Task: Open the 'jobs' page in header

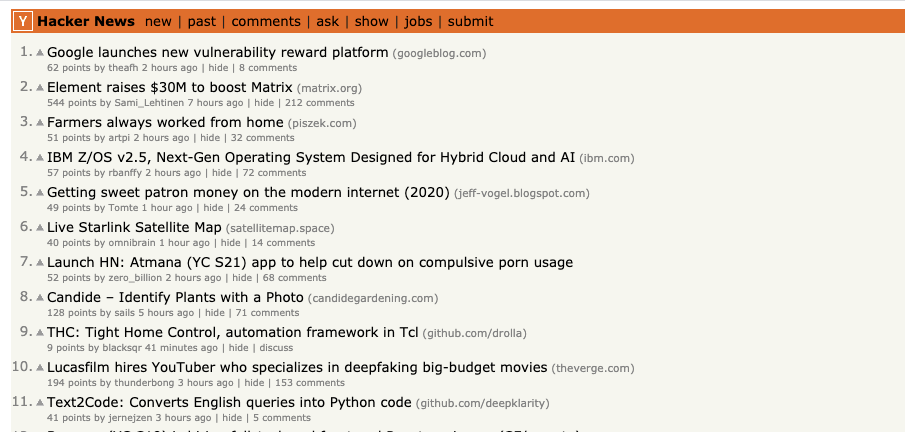Action: point(419,21)
